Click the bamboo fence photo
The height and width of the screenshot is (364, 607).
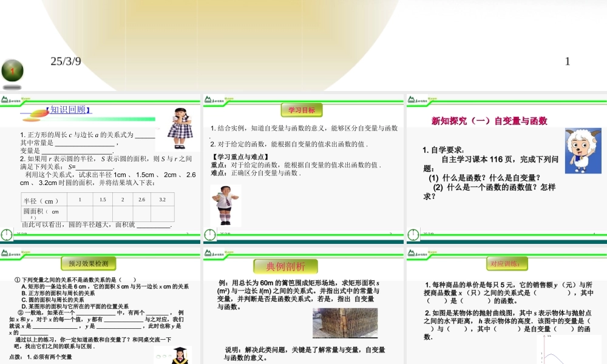click(345, 323)
